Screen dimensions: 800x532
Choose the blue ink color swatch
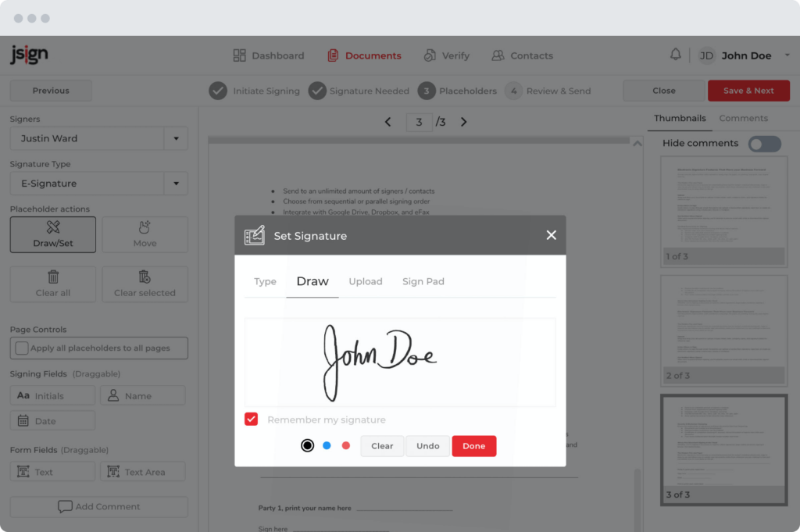(328, 445)
